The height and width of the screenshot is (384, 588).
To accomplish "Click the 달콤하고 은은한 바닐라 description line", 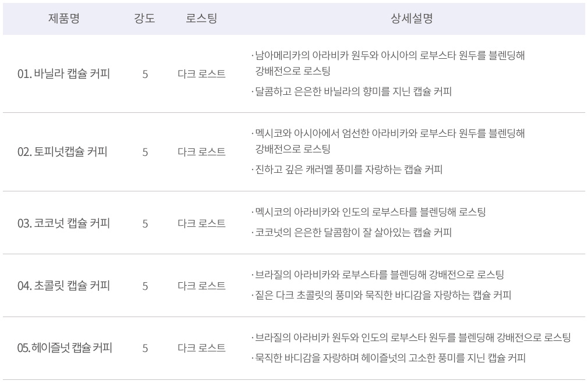I will (352, 91).
